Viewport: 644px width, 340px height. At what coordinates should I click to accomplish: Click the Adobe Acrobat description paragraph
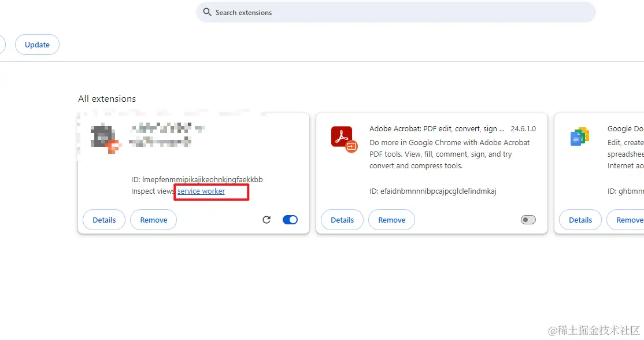(x=449, y=154)
